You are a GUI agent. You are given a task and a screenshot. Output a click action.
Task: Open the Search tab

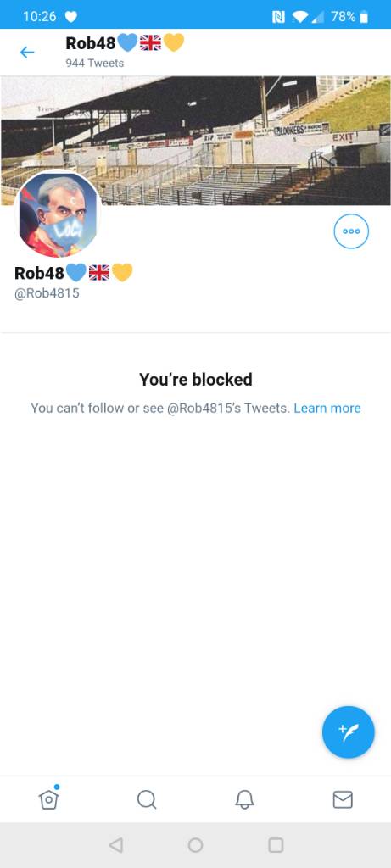click(147, 799)
